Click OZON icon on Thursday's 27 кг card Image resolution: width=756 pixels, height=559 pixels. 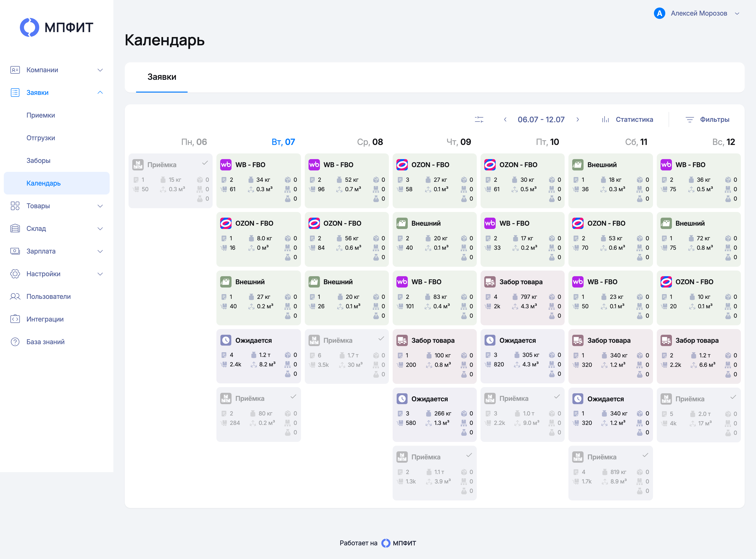(x=402, y=165)
